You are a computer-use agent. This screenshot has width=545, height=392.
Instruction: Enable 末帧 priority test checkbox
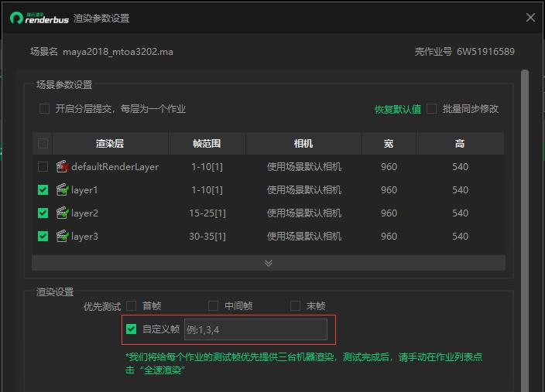tap(295, 306)
